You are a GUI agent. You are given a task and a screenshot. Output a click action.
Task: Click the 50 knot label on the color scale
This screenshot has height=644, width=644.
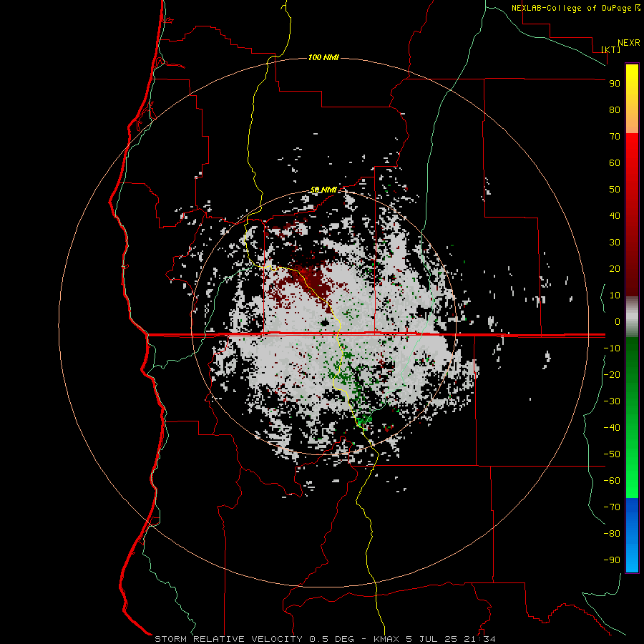click(615, 190)
